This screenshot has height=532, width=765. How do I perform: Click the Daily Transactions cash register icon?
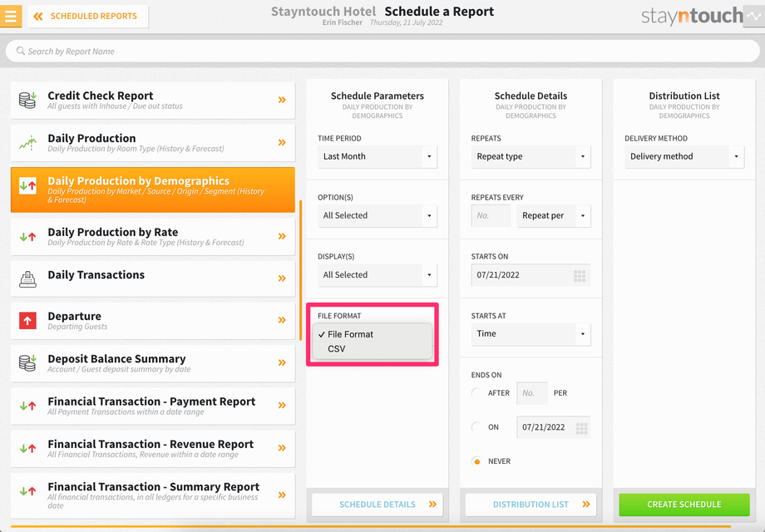(27, 278)
